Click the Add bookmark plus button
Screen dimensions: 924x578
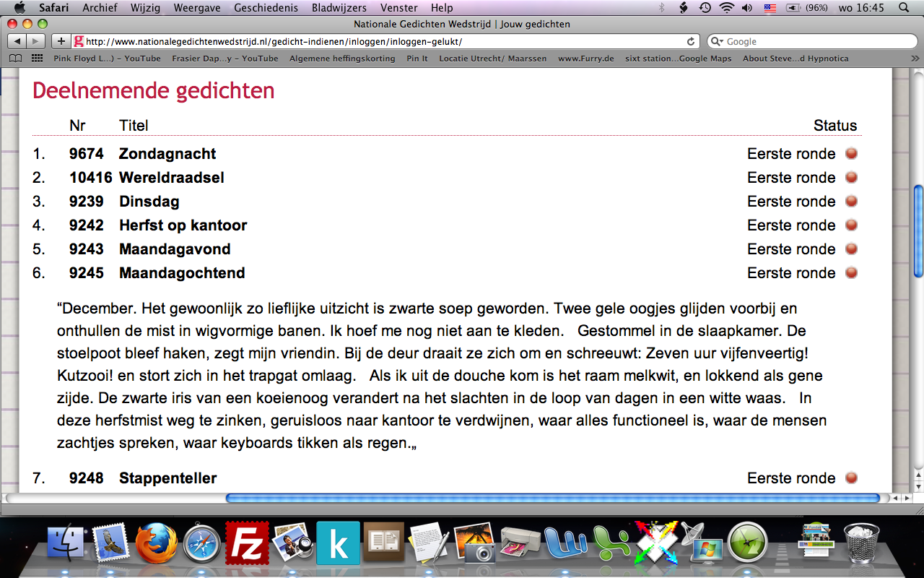tap(61, 41)
